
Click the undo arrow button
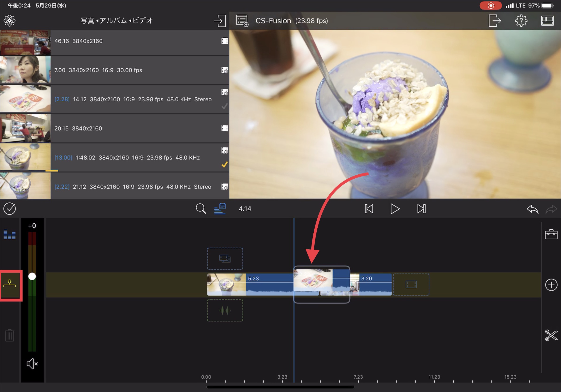point(532,209)
